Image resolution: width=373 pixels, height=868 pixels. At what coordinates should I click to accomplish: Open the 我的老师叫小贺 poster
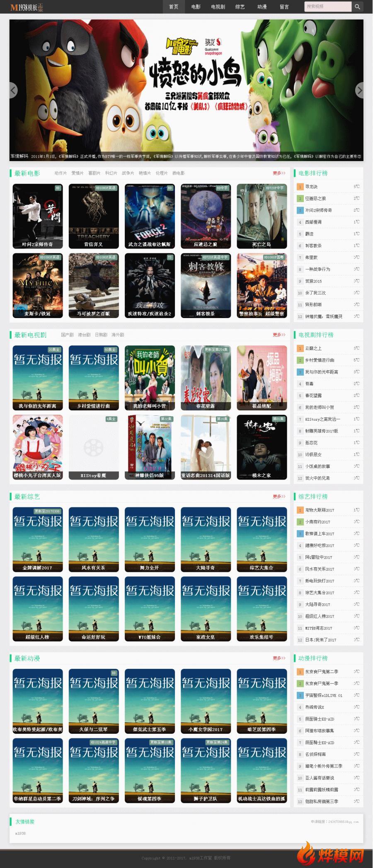click(150, 378)
